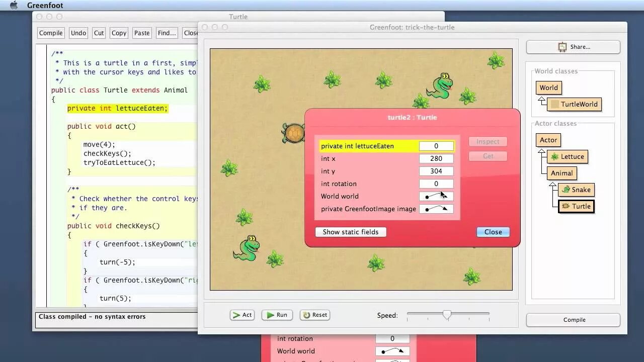Click Compile in the Turtle editor toolbar
The height and width of the screenshot is (362, 644).
(x=51, y=33)
